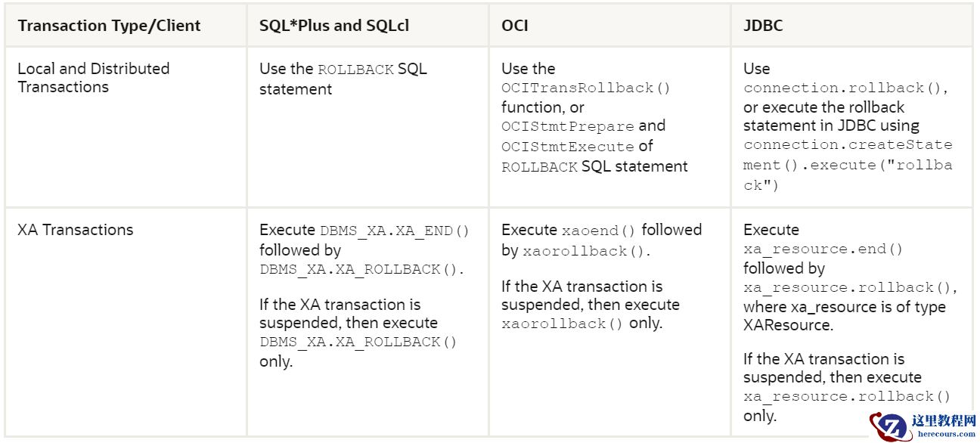This screenshot has height=443, width=980.
Task: Click the Local and Distributed Transactions cell
Action: pyautogui.click(x=93, y=78)
